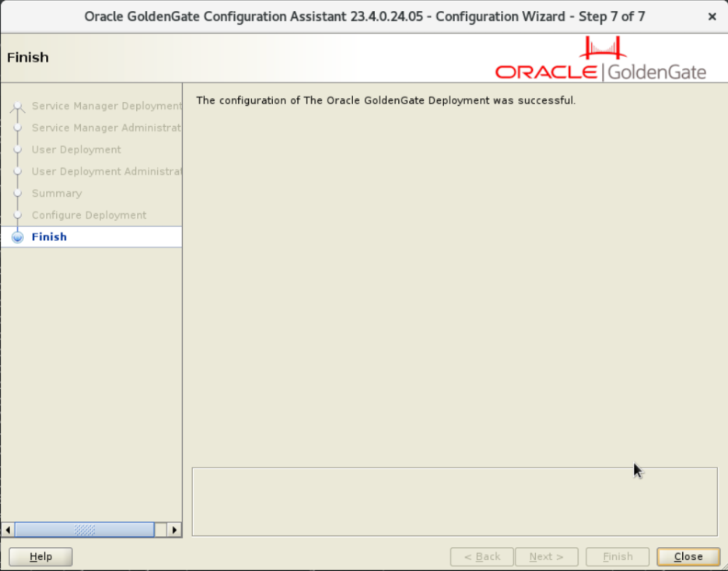
Task: Click the User Deployment step bullet
Action: [x=18, y=149]
